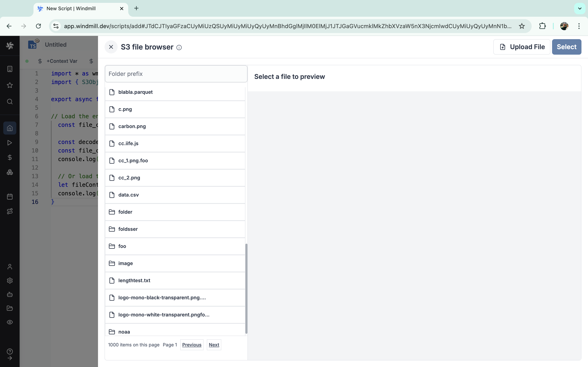Screen dimensions: 588x367
Task: Open the Chrome extensions puzzle icon
Action: tap(542, 26)
